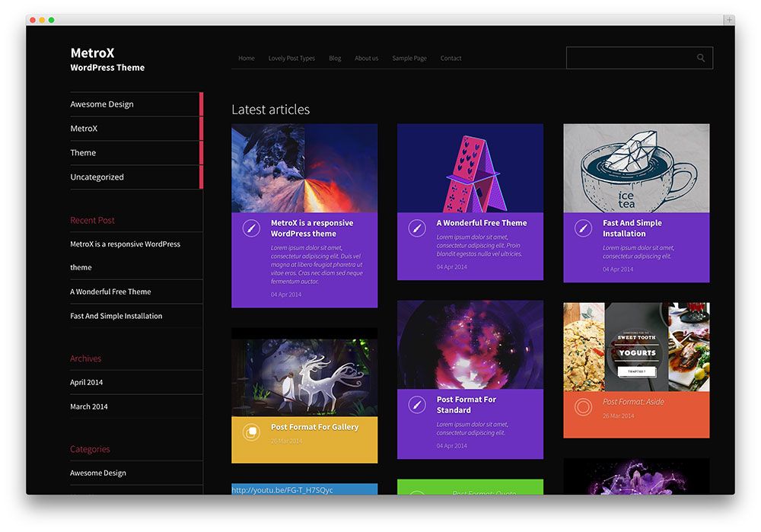Viewport: 761px width, 532px height.
Task: Click gallery icon on Post Format For Gallery card
Action: [251, 432]
